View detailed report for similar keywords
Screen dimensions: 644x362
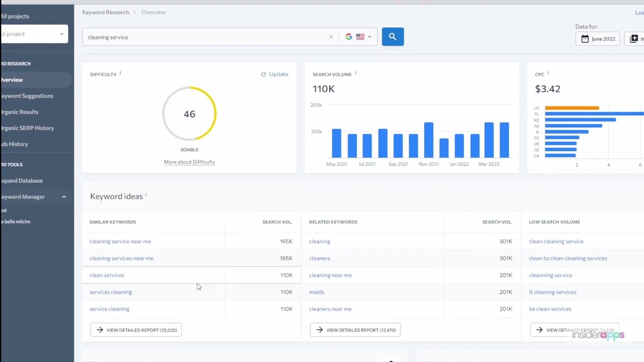coord(136,330)
